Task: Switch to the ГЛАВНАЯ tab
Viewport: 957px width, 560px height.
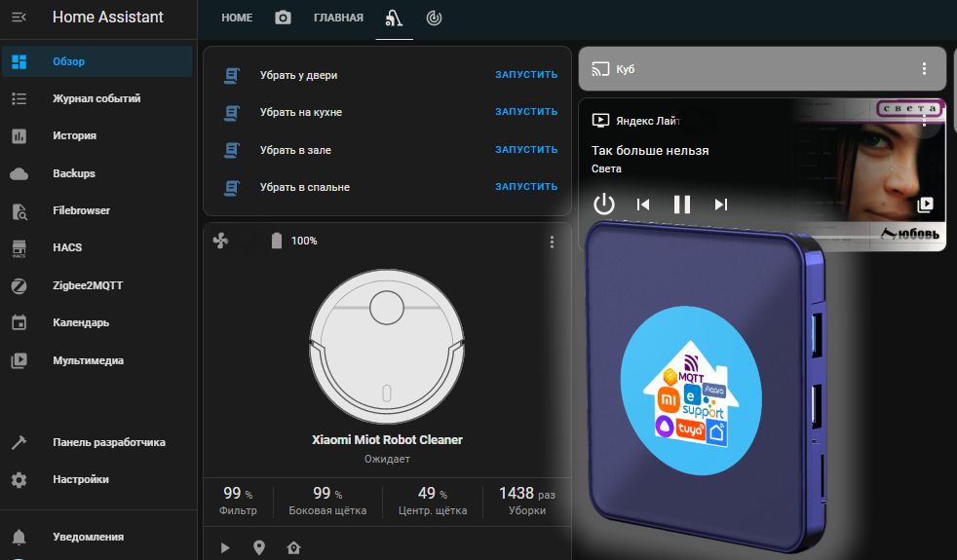Action: pyautogui.click(x=338, y=18)
